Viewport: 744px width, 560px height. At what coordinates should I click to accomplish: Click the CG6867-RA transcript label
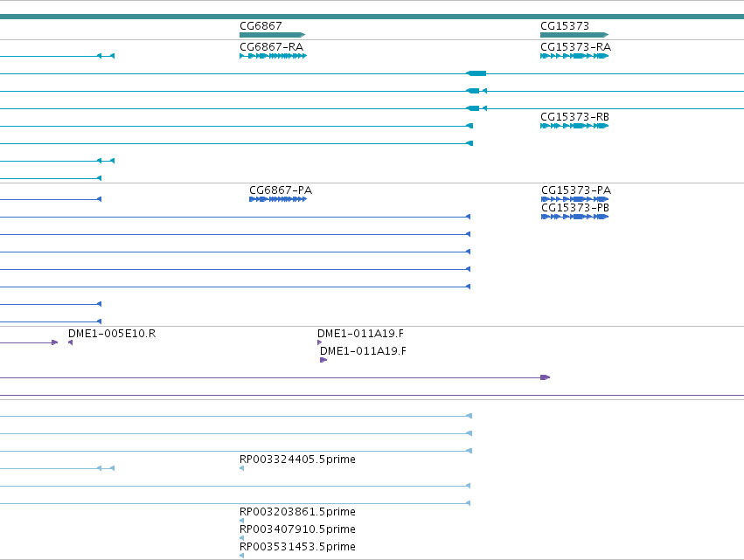(271, 47)
